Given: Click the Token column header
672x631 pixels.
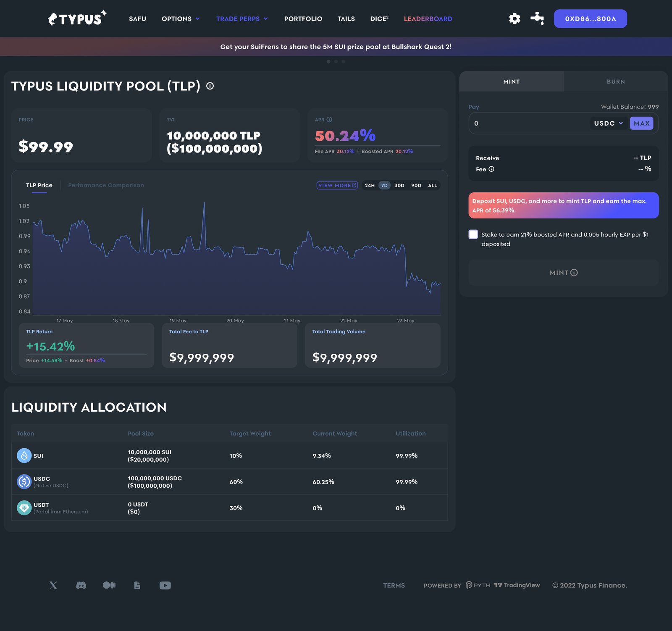Looking at the screenshot, I should tap(25, 433).
